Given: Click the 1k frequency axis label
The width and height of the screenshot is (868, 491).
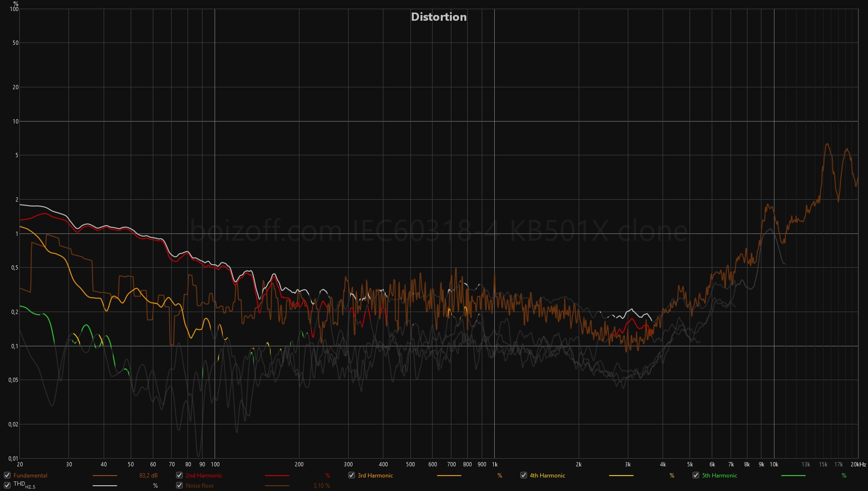Looking at the screenshot, I should point(495,464).
